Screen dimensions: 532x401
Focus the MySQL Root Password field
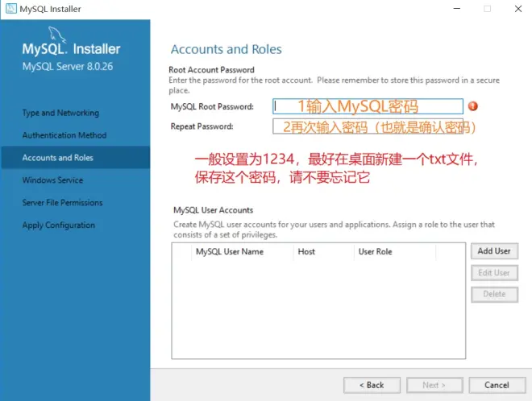point(368,106)
